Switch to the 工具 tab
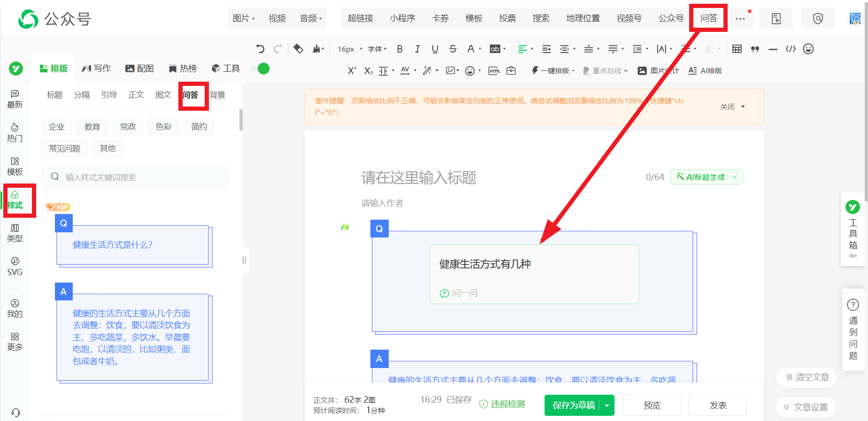The width and height of the screenshot is (868, 421). [x=226, y=69]
